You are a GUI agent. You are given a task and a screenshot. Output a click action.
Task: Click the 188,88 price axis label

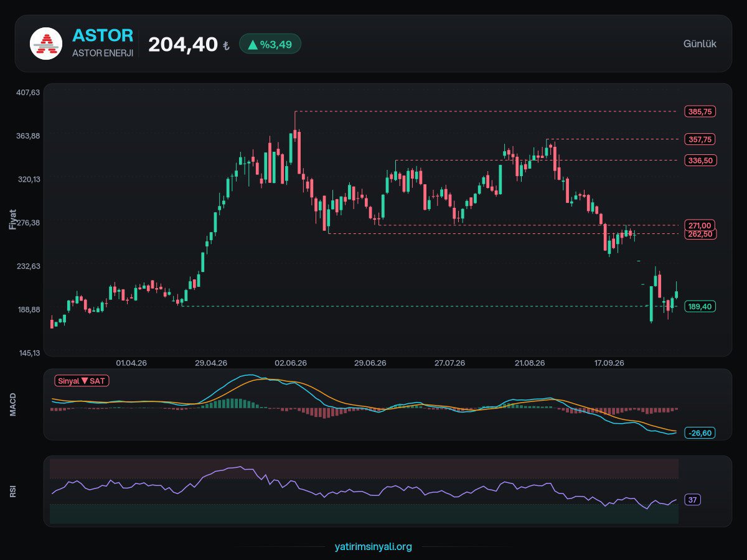28,310
